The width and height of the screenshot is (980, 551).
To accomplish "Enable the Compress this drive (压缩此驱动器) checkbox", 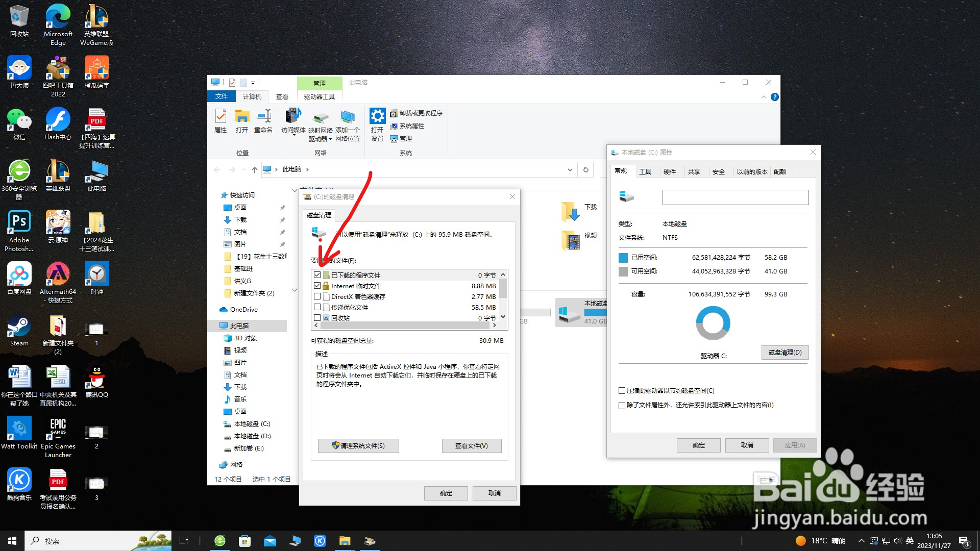I will point(622,391).
